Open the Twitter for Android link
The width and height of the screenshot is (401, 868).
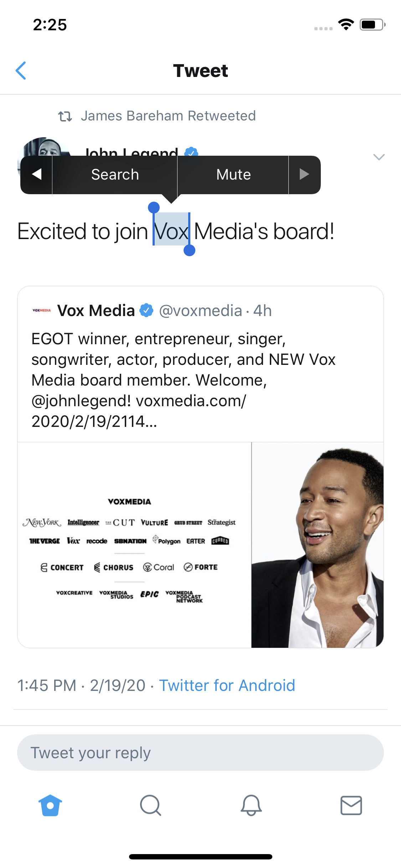click(227, 685)
